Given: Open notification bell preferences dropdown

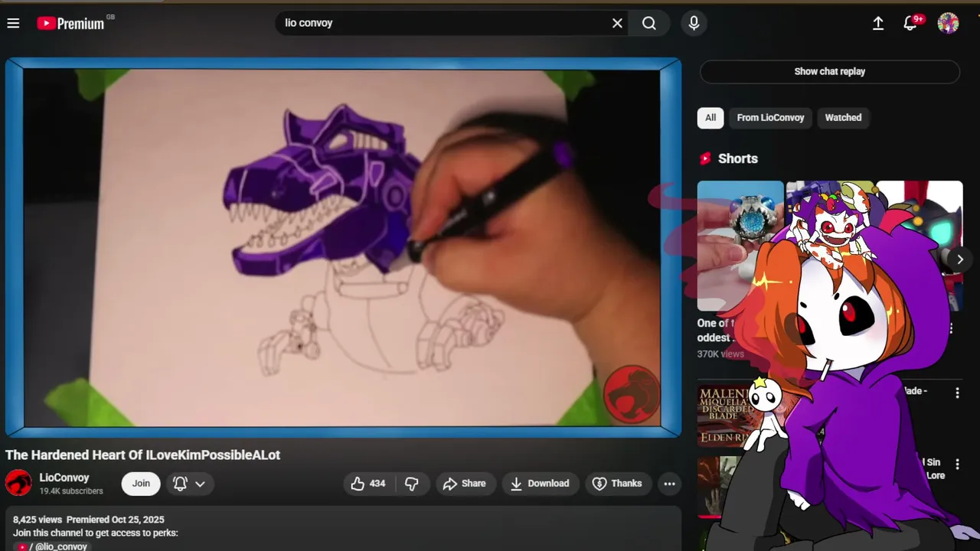Looking at the screenshot, I should (190, 484).
